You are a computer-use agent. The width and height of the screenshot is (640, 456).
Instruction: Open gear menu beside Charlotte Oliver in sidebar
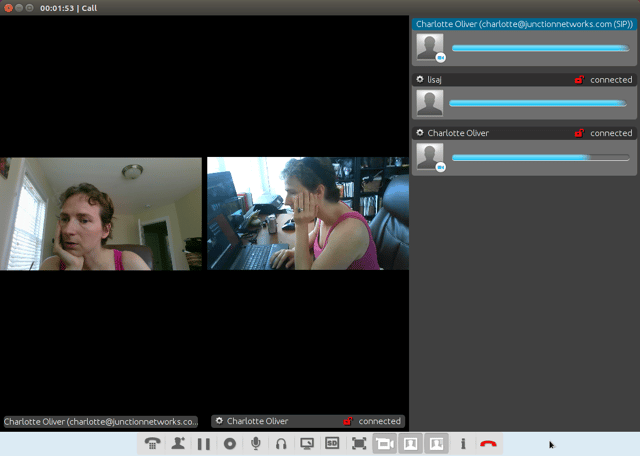coord(419,133)
